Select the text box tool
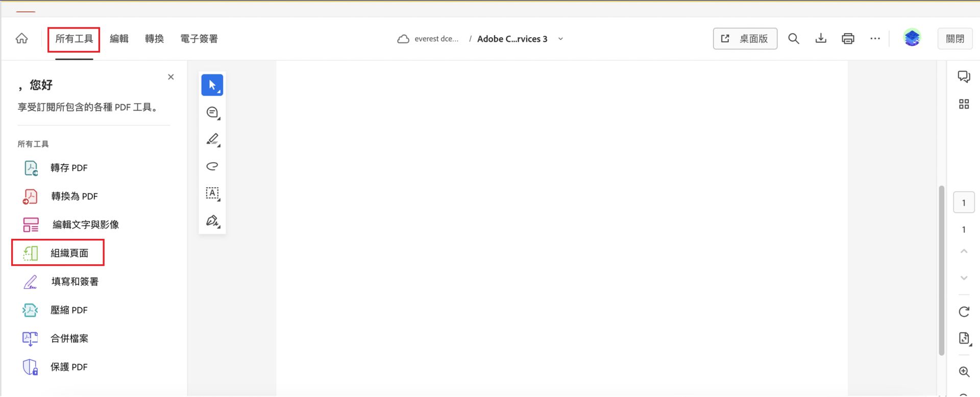 [x=212, y=193]
